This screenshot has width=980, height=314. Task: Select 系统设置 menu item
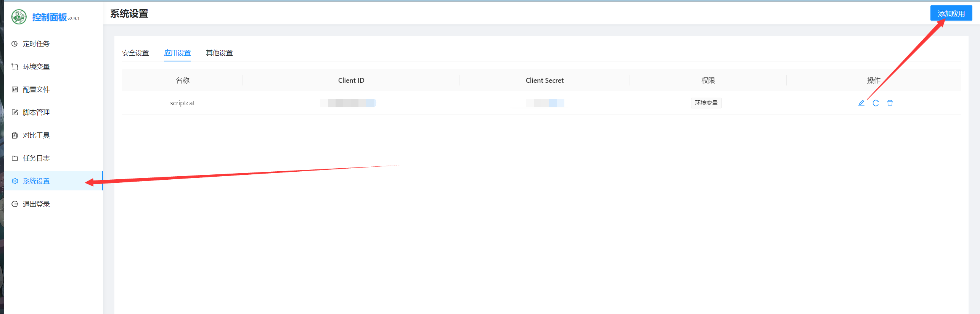(53, 181)
